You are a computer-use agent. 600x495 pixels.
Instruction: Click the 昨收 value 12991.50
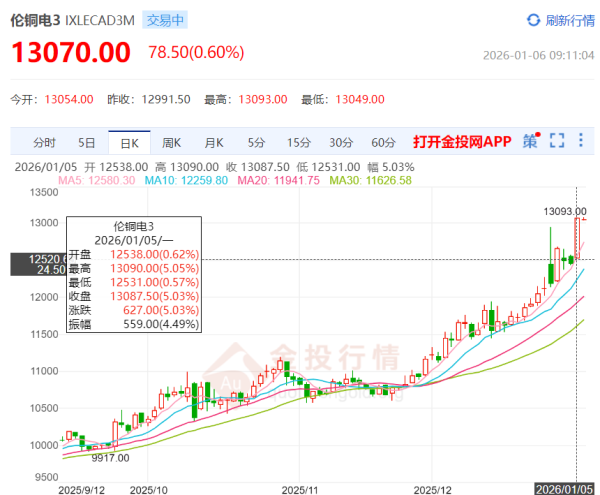coord(166,99)
